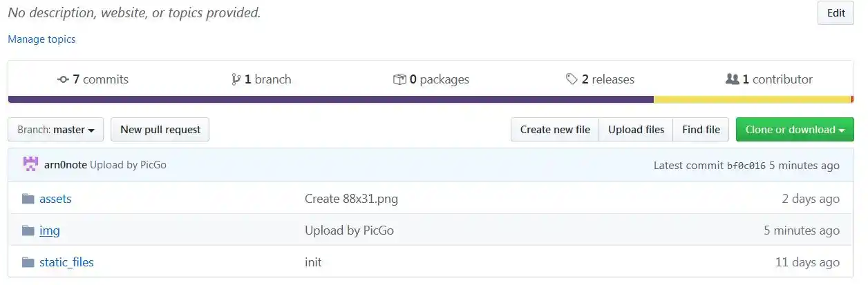This screenshot has width=868, height=285.
Task: Click the yellow language bar segment
Action: (x=752, y=99)
